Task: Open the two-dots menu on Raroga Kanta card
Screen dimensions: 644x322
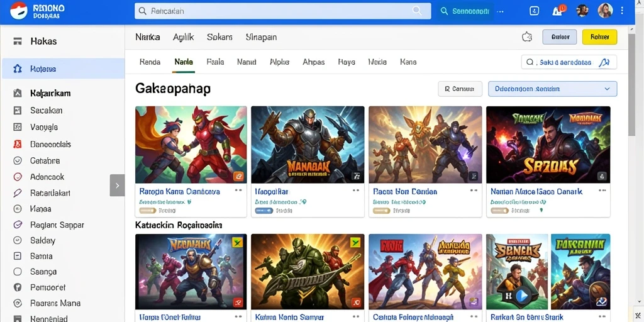Action: click(238, 191)
